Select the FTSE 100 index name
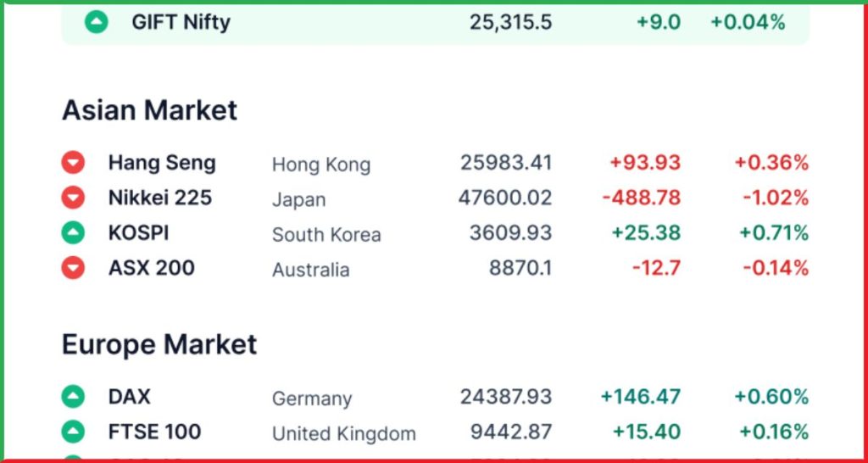The width and height of the screenshot is (868, 463). [154, 432]
